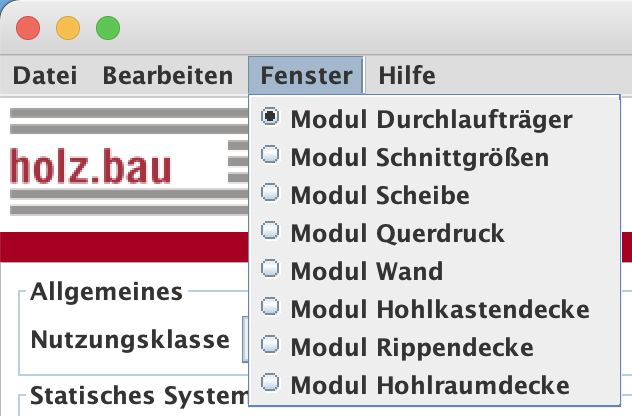The width and height of the screenshot is (632, 416).
Task: Close the open Fenster menu
Action: click(x=305, y=75)
